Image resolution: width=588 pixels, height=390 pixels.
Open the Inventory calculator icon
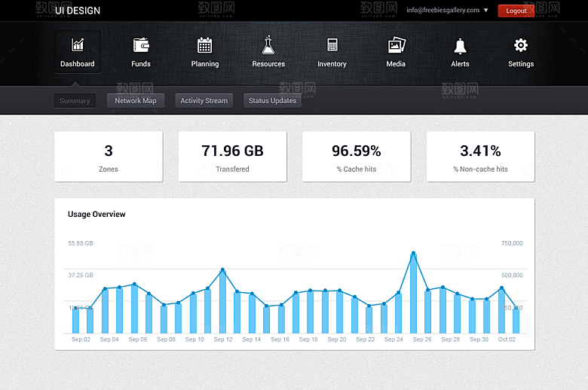click(x=332, y=45)
